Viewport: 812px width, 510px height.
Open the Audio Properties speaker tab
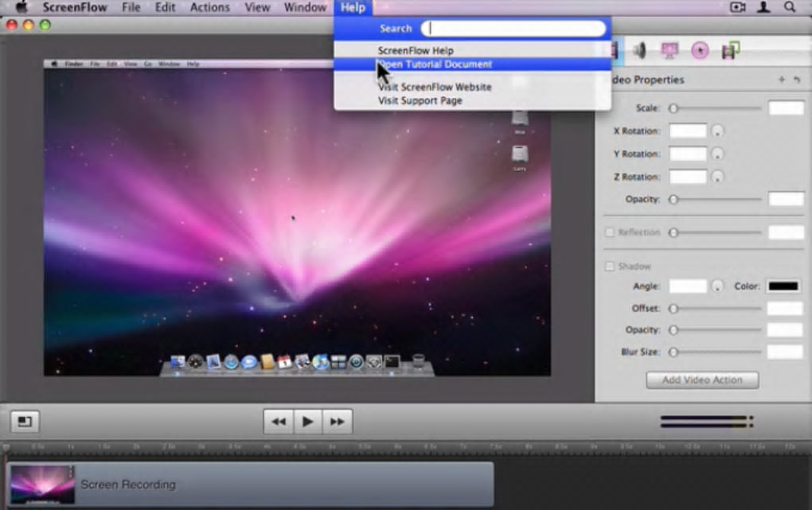[x=639, y=50]
